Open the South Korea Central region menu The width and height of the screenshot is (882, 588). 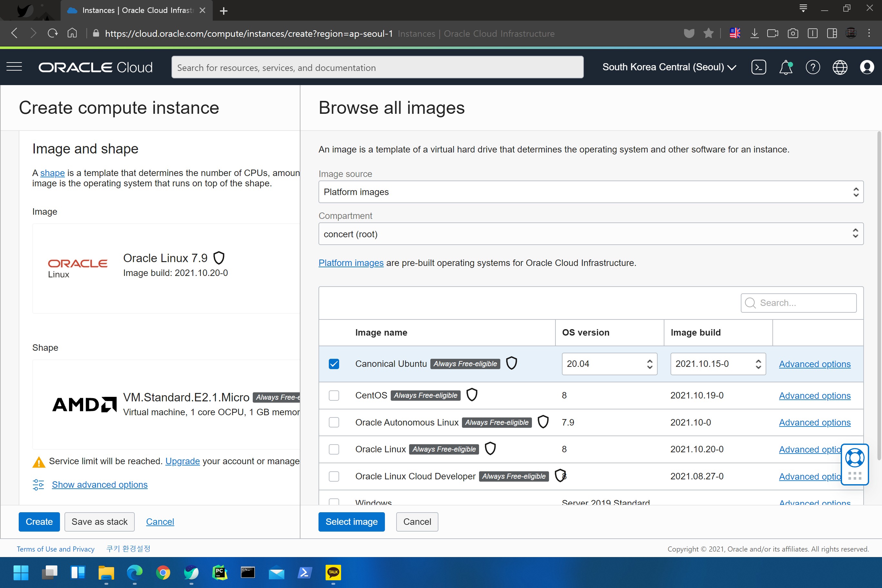coord(669,67)
